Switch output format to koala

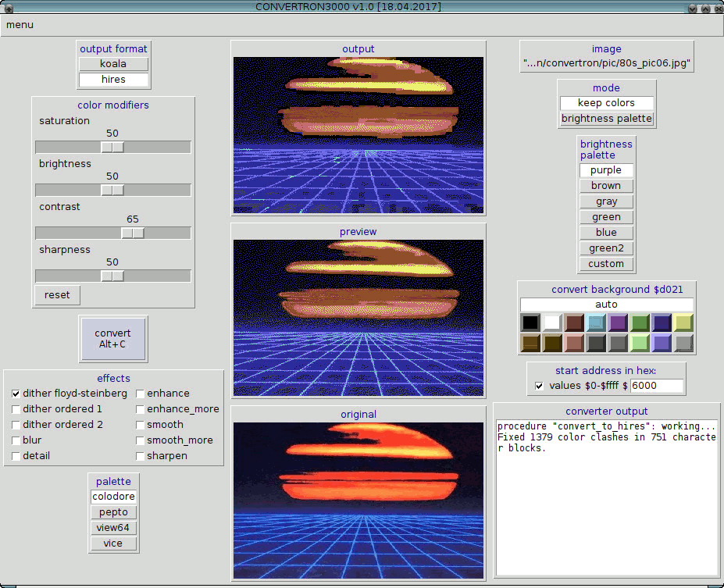(113, 64)
